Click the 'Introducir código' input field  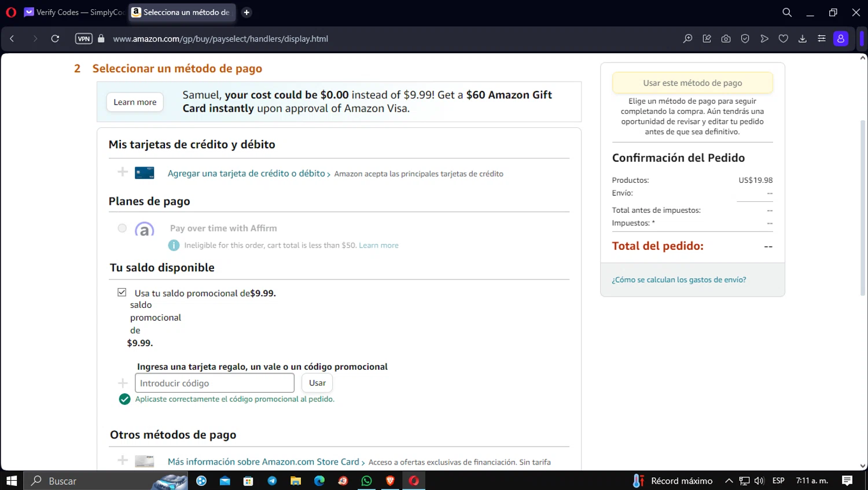[x=215, y=383]
